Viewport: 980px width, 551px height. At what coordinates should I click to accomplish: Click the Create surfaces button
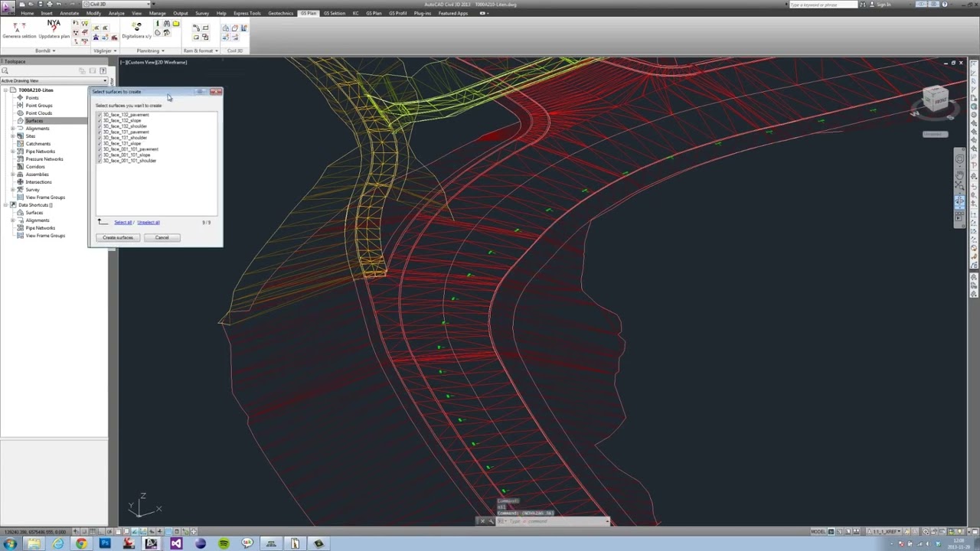coord(118,237)
